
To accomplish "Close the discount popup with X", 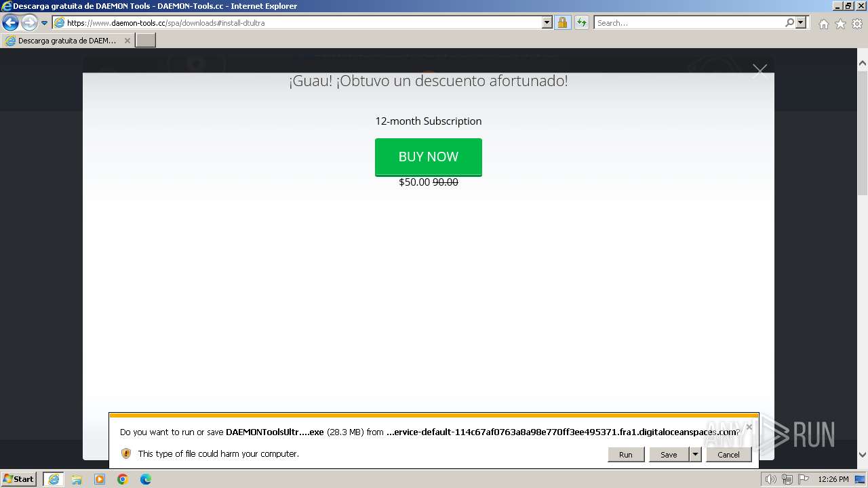I will tap(759, 71).
